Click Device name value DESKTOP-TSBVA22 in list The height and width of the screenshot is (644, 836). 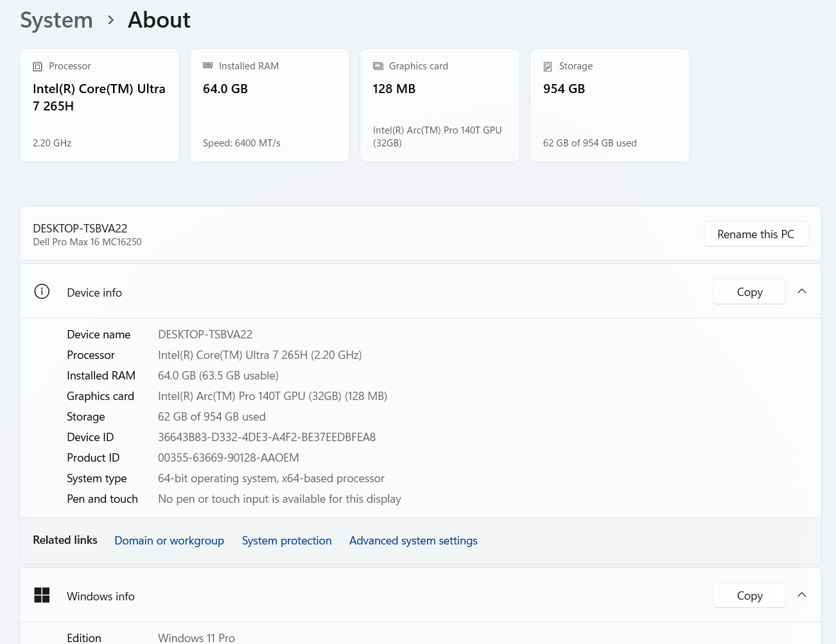pyautogui.click(x=205, y=335)
